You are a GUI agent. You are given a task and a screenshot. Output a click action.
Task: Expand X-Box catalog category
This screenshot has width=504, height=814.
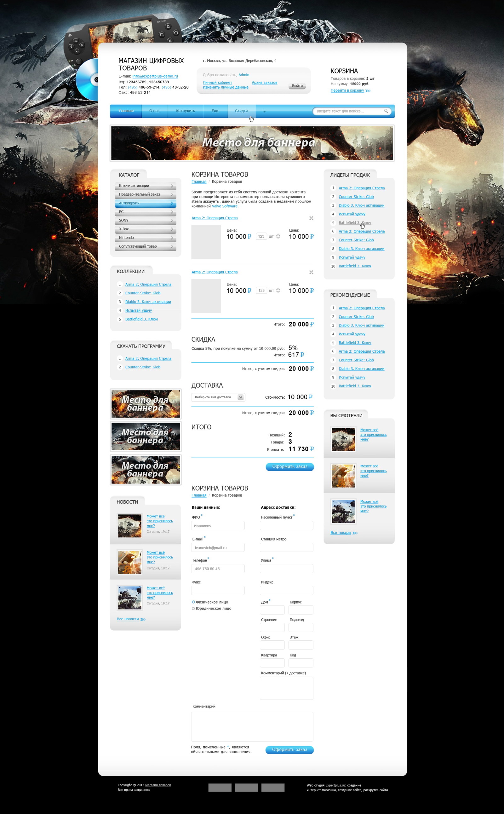pyautogui.click(x=146, y=229)
